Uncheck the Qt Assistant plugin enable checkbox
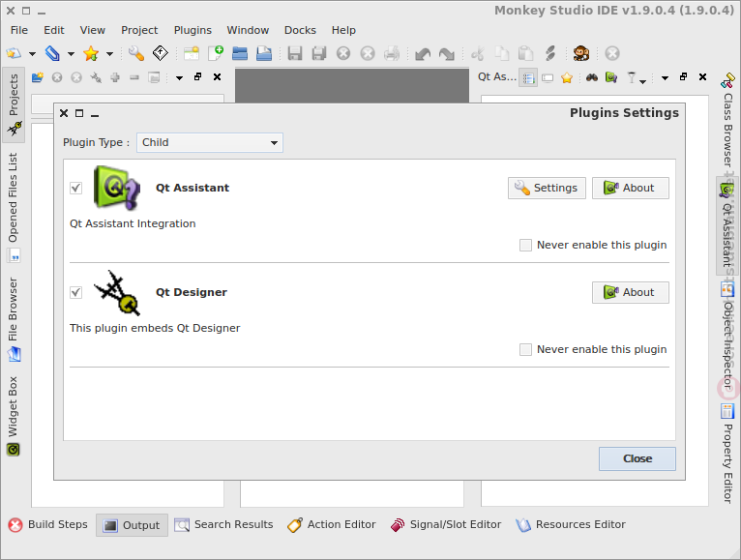Image resolution: width=741 pixels, height=560 pixels. [76, 188]
